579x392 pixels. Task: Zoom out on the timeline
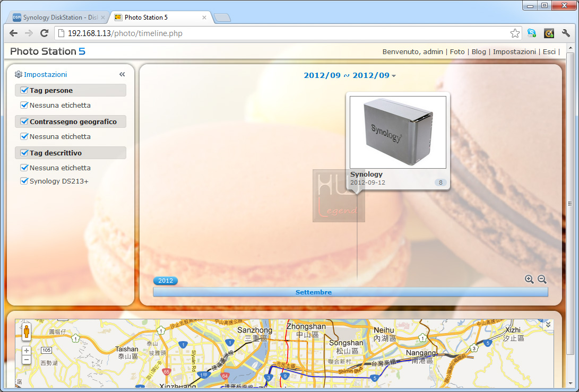click(542, 279)
